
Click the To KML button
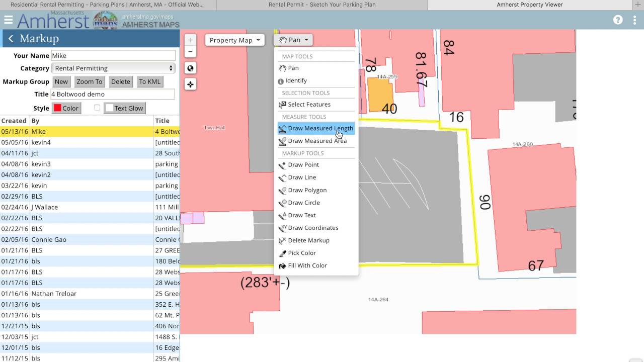[x=149, y=81]
